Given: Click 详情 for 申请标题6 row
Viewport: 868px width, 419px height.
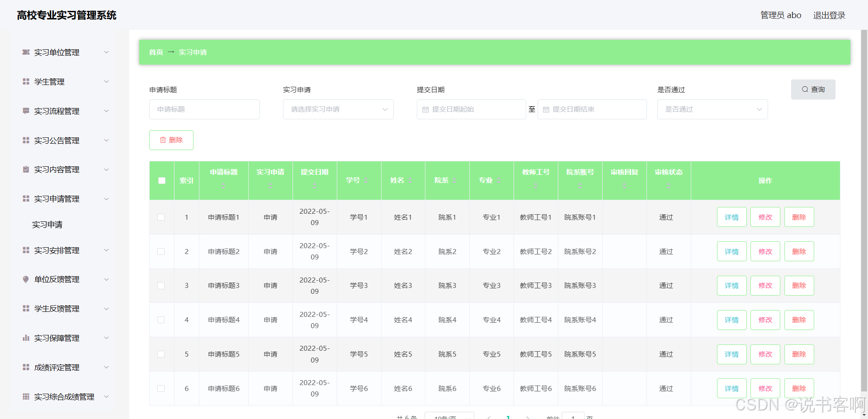Looking at the screenshot, I should pos(731,389).
